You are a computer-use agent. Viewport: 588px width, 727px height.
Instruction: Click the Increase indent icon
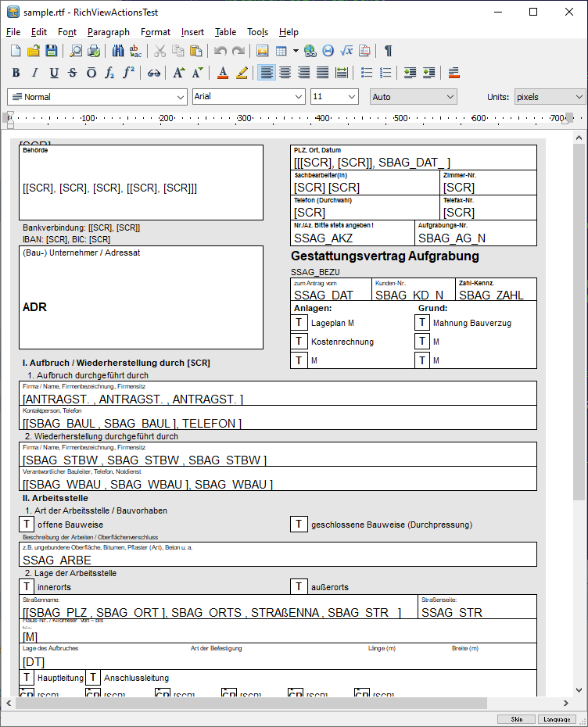click(x=428, y=73)
